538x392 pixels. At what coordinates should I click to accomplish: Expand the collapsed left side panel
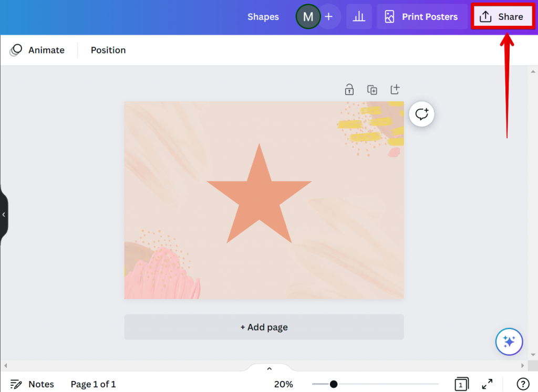[3, 214]
